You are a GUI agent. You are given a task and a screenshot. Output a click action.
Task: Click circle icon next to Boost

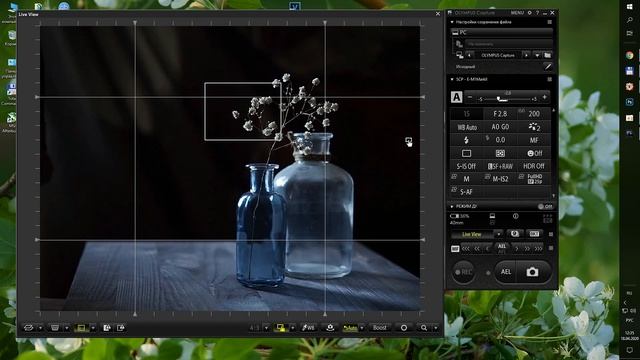pos(404,328)
